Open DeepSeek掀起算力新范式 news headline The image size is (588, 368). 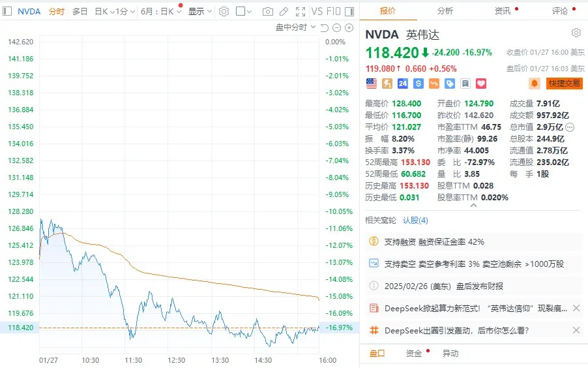tap(476, 308)
